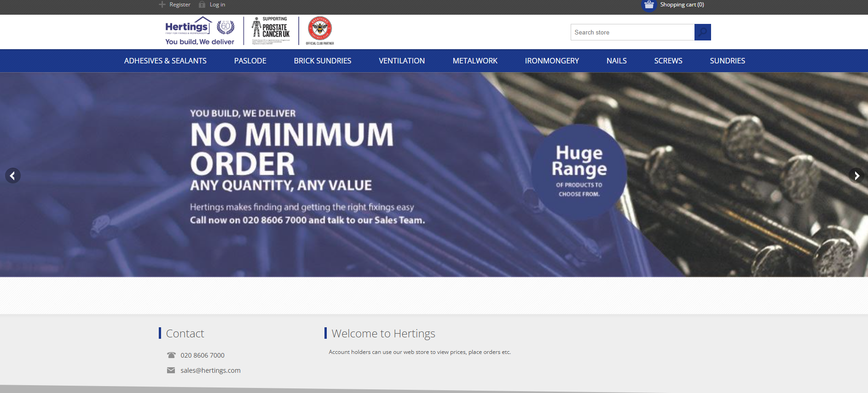Open the Brick Sundries category
The image size is (868, 393).
point(322,61)
